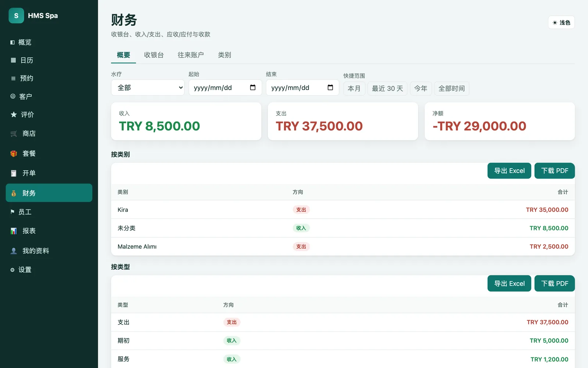The image size is (588, 368).
Task: Open the 日历 calendar icon
Action: (x=13, y=60)
